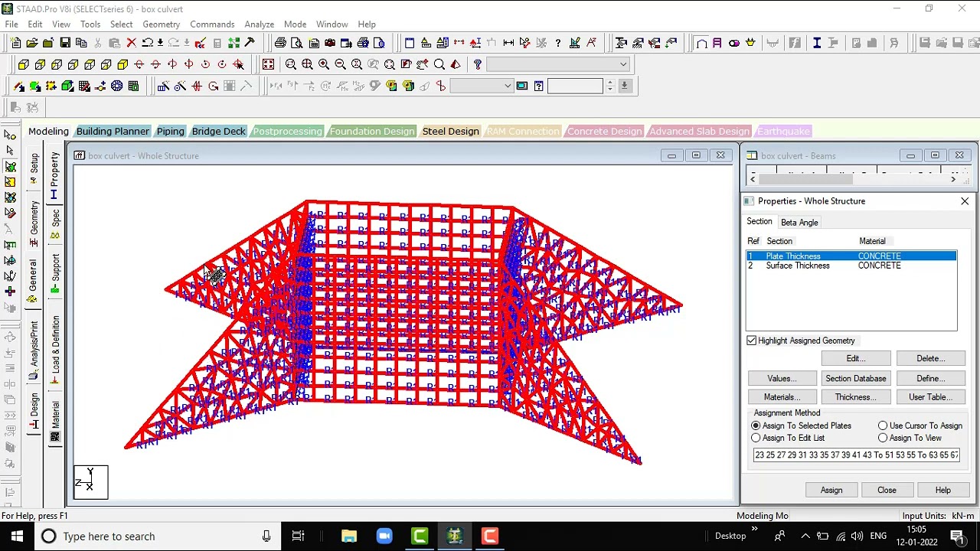Screen dimensions: 980x551
Task: Click the plate list input field
Action: pyautogui.click(x=856, y=455)
